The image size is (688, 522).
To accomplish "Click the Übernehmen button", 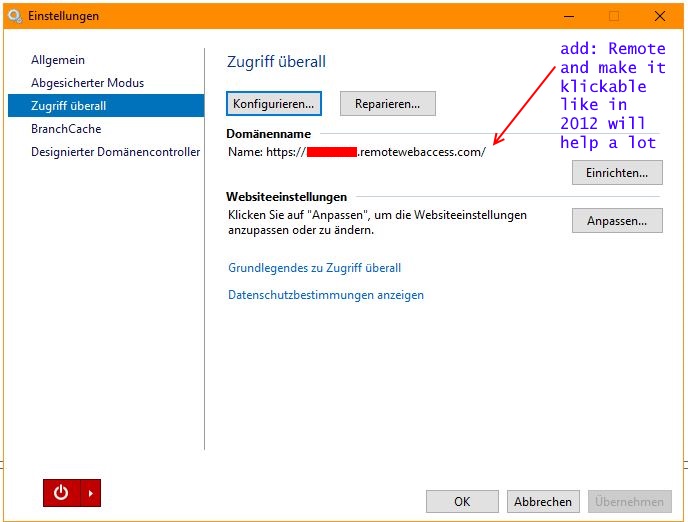I will (629, 502).
